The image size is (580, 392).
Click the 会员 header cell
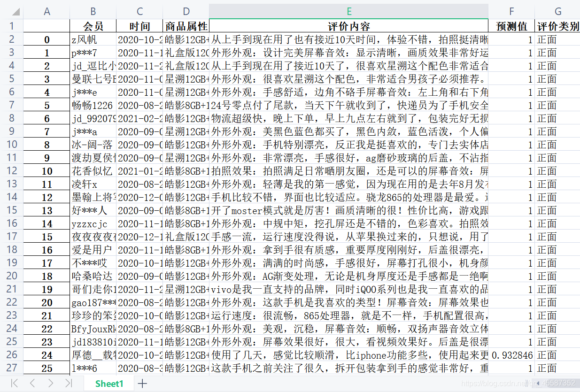pos(93,26)
